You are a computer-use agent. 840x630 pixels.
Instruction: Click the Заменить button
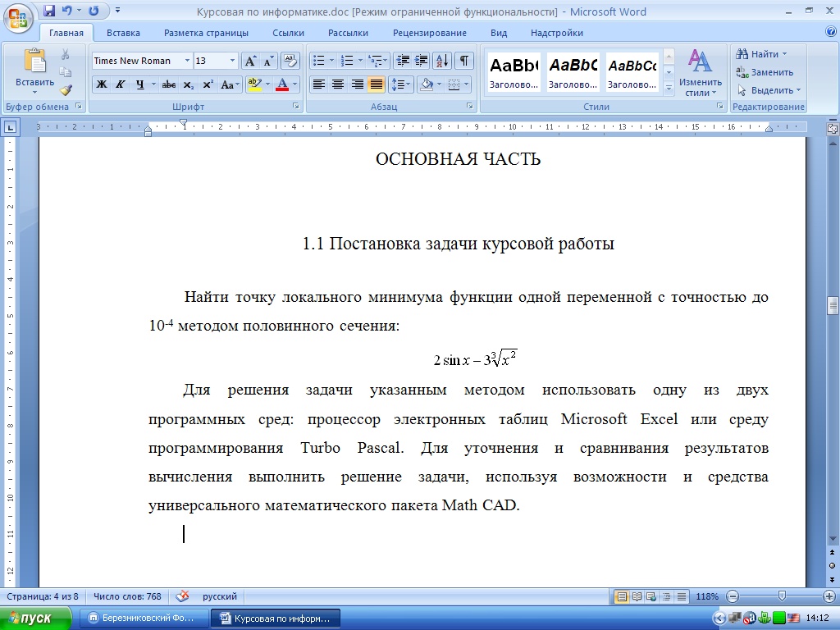click(765, 72)
